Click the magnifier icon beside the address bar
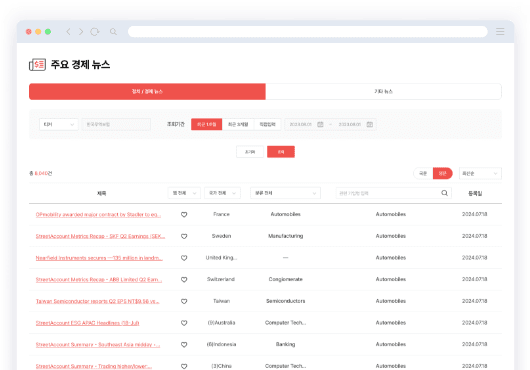The height and width of the screenshot is (370, 530). click(113, 32)
